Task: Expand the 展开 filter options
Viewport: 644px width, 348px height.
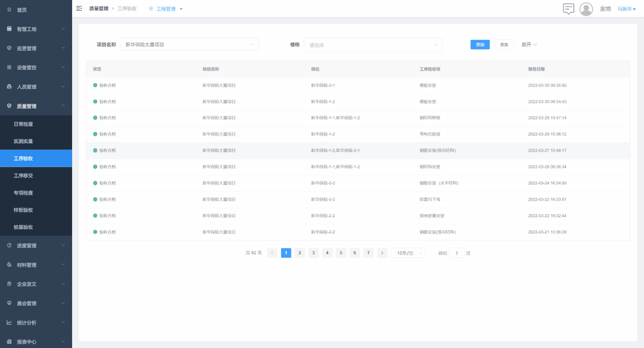Action: [529, 45]
